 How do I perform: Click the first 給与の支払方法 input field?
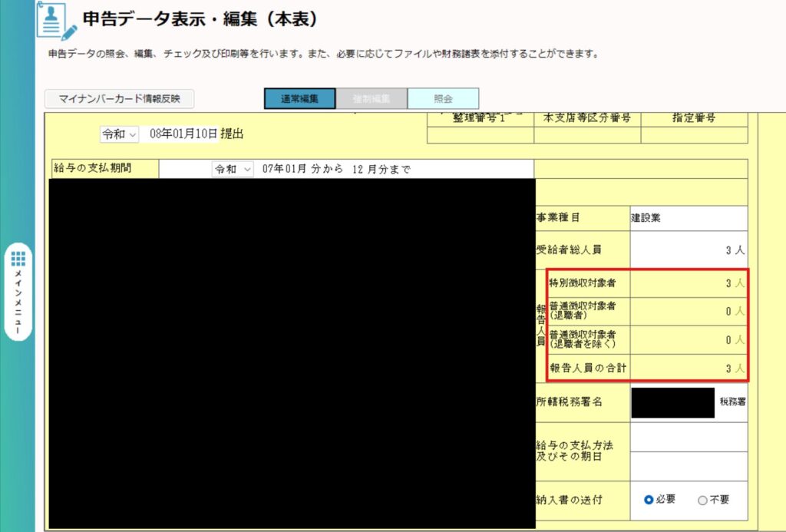click(x=688, y=437)
